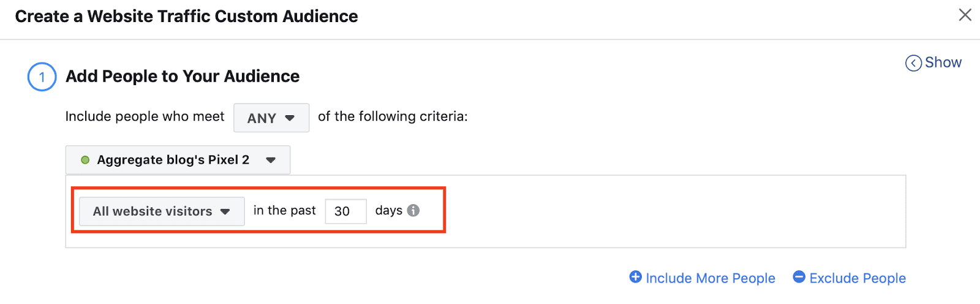The height and width of the screenshot is (304, 980).
Task: Click the caret next to Pixel 2 label
Action: click(271, 160)
